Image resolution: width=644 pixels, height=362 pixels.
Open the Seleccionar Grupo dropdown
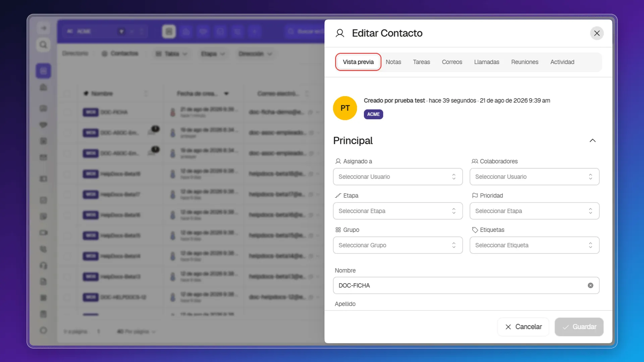tap(398, 245)
